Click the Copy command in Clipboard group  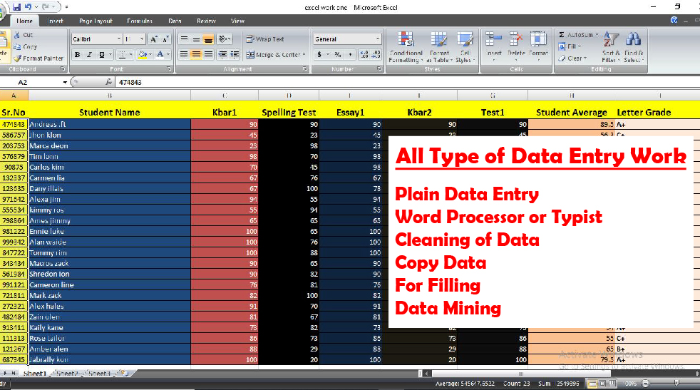[25, 46]
